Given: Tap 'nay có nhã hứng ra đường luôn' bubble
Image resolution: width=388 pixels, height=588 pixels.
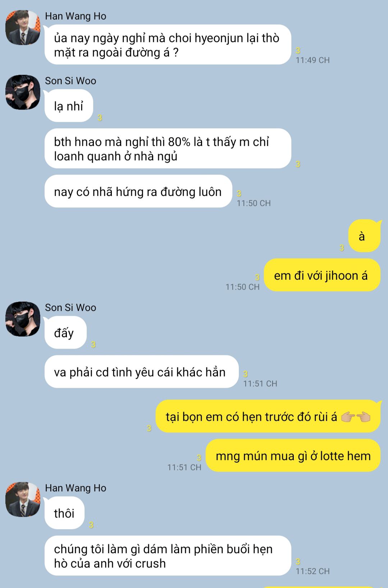Looking at the screenshot, I should pos(138,192).
